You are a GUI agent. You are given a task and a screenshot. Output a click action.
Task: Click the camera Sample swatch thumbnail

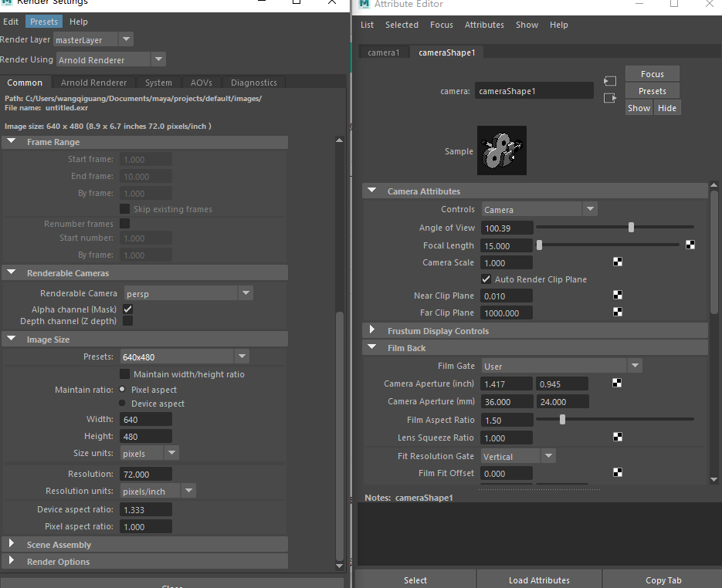coord(501,150)
